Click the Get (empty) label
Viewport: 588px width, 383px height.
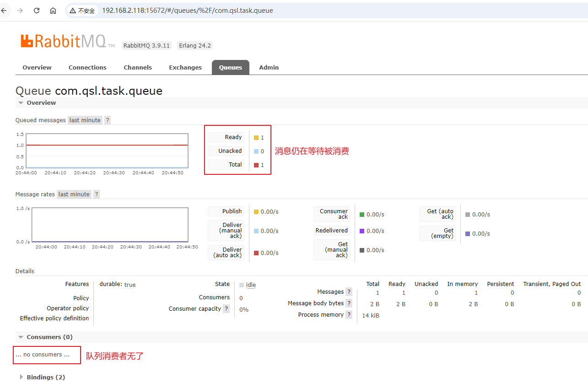coord(437,233)
